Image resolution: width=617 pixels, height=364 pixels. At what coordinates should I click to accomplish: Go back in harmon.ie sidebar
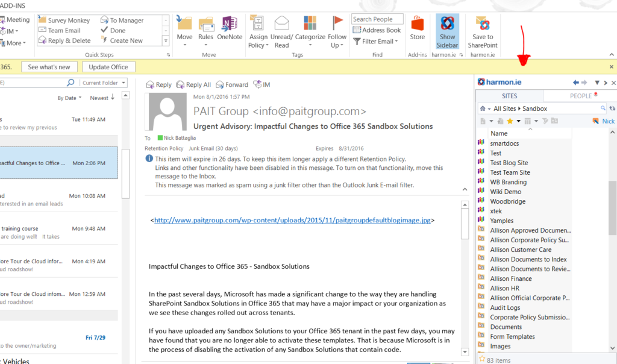point(575,82)
